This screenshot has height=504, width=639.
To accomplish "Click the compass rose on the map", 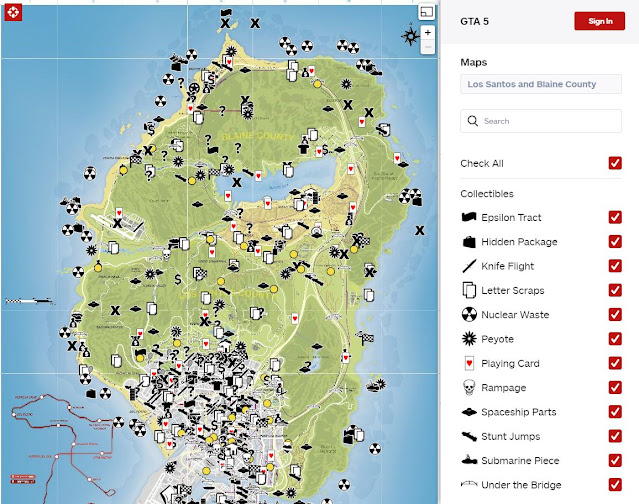I will pos(410,35).
